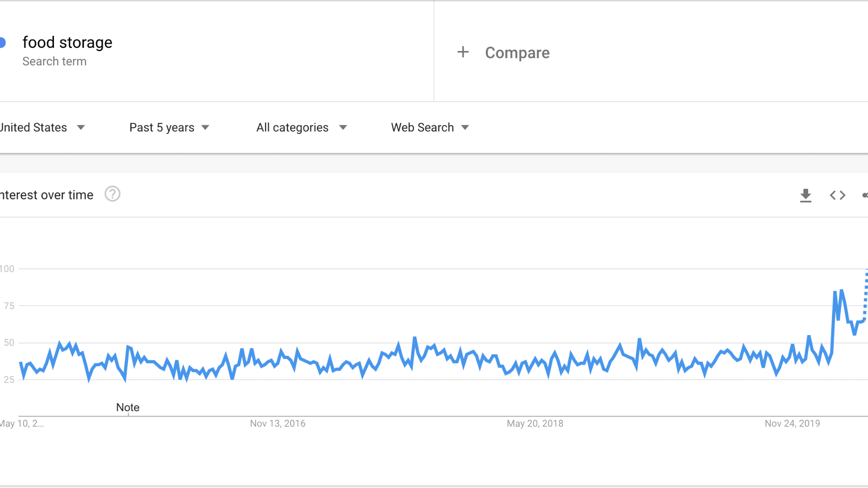Select the May 20, 2018 axis label
The height and width of the screenshot is (488, 868).
pos(535,424)
